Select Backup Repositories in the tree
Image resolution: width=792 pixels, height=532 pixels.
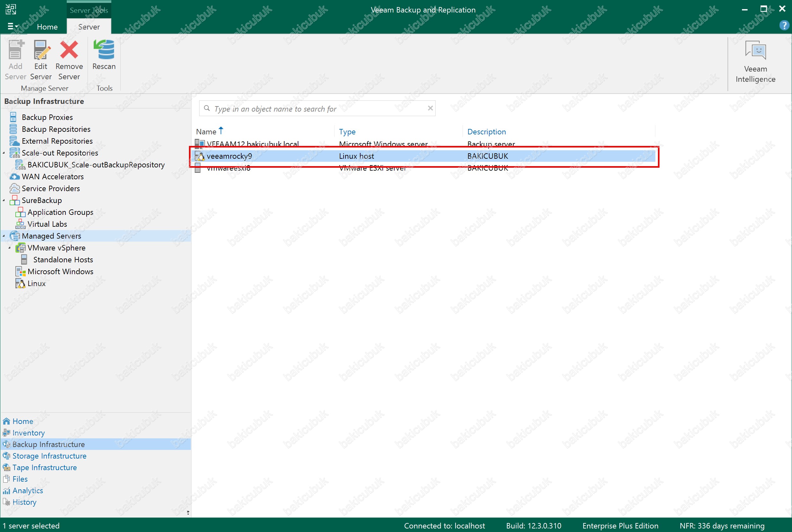(56, 129)
